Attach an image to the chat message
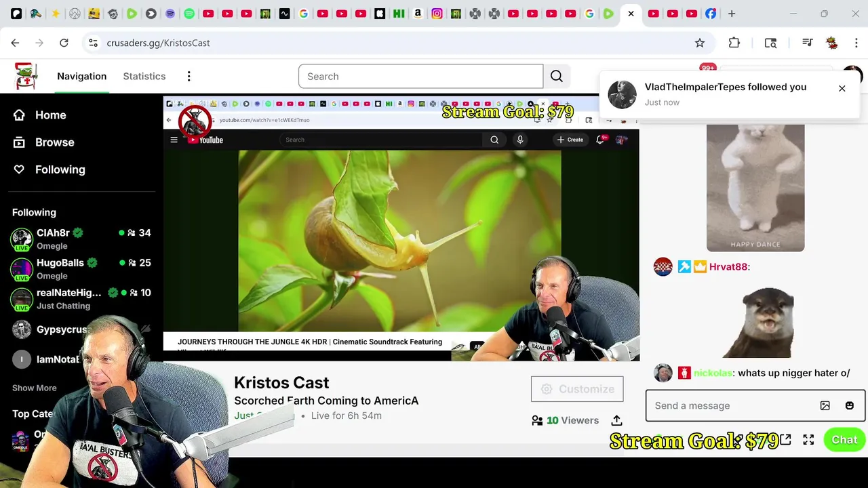This screenshot has width=868, height=488. pos(825,405)
